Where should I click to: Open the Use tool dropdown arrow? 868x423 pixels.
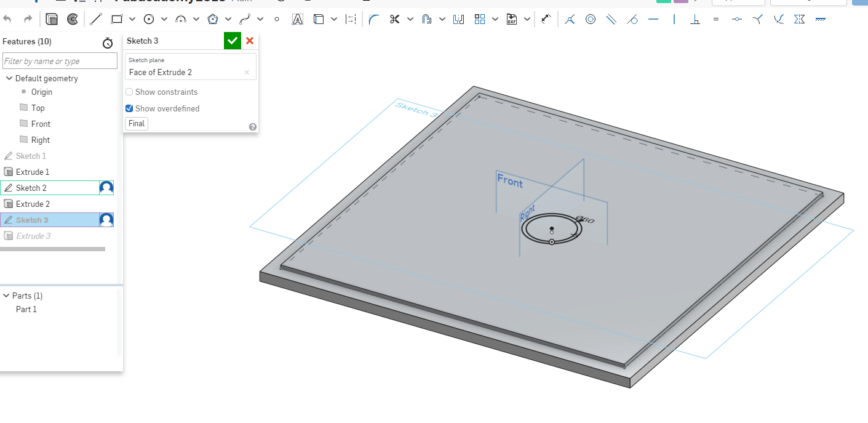[334, 19]
